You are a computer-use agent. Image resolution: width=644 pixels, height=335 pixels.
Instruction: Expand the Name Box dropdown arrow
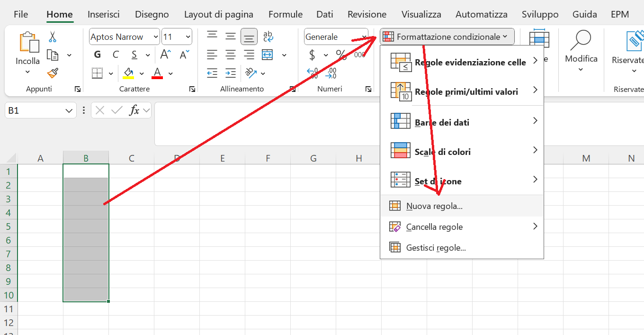tap(68, 110)
